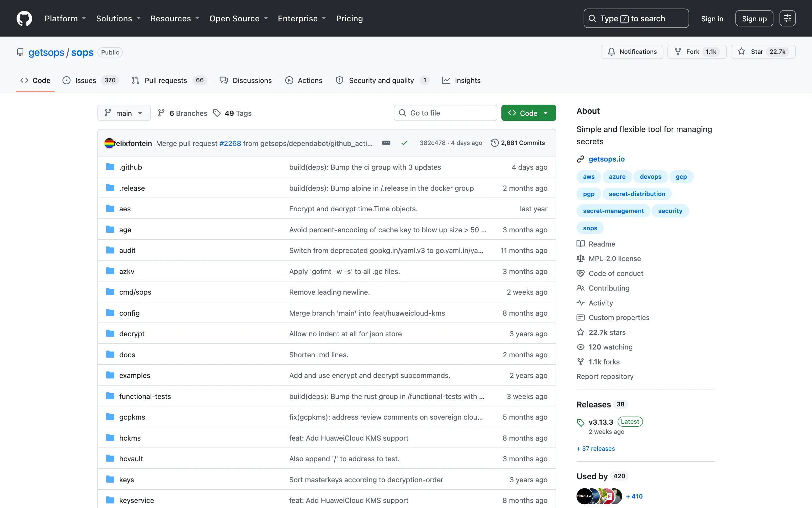Click the Custom properties icon

click(581, 317)
